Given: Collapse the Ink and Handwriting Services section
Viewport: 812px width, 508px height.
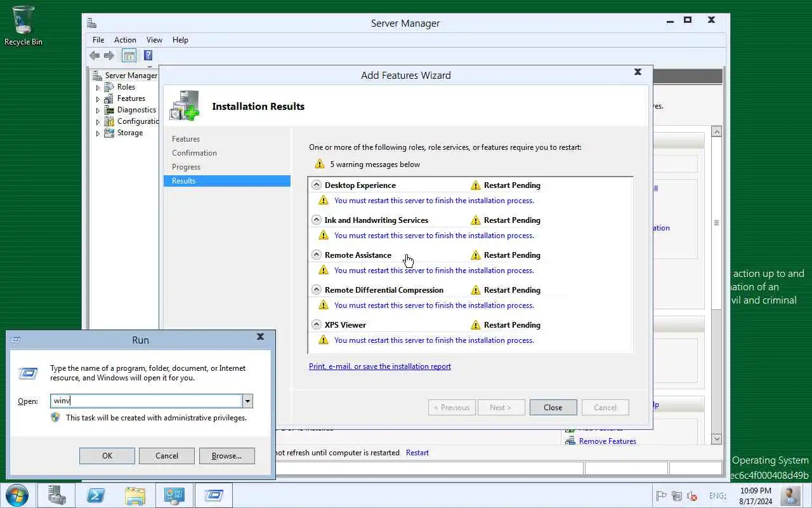Looking at the screenshot, I should (x=317, y=220).
